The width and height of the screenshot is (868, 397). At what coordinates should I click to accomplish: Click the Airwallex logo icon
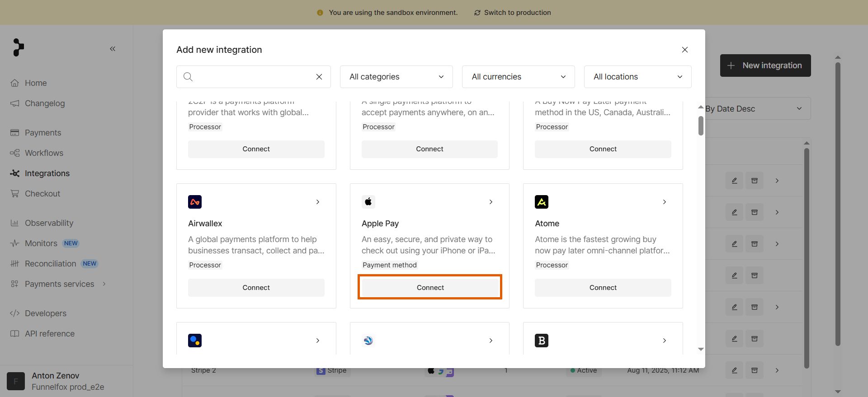195,202
